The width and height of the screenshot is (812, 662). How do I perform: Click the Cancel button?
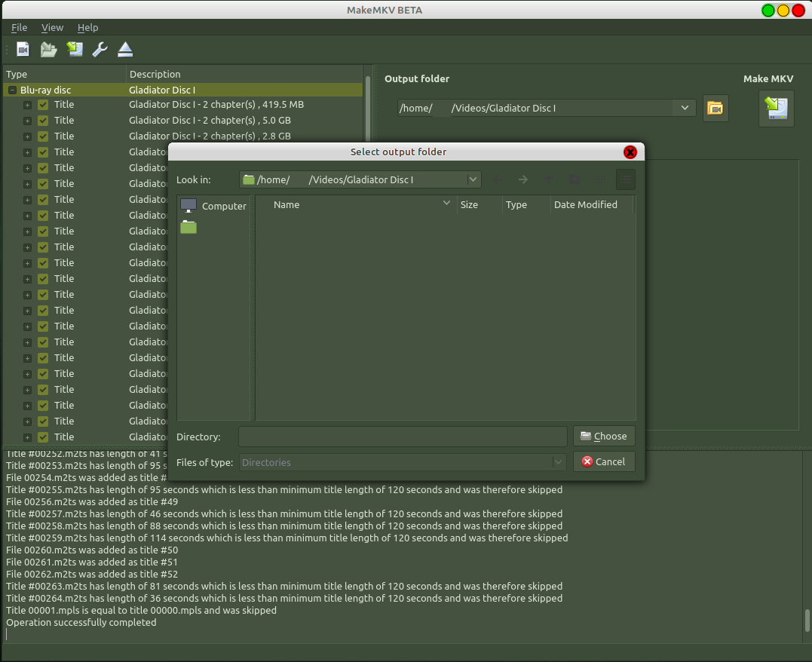tap(604, 461)
